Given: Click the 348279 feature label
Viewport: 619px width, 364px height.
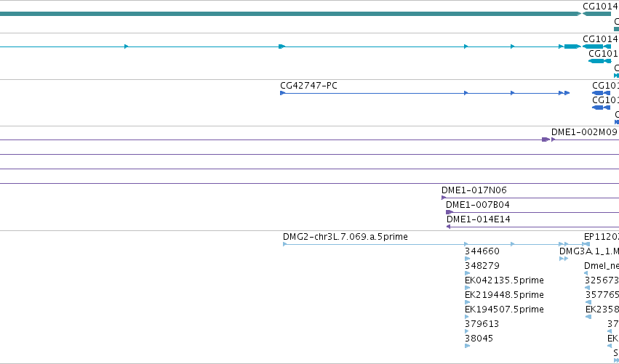Looking at the screenshot, I should pos(482,266).
